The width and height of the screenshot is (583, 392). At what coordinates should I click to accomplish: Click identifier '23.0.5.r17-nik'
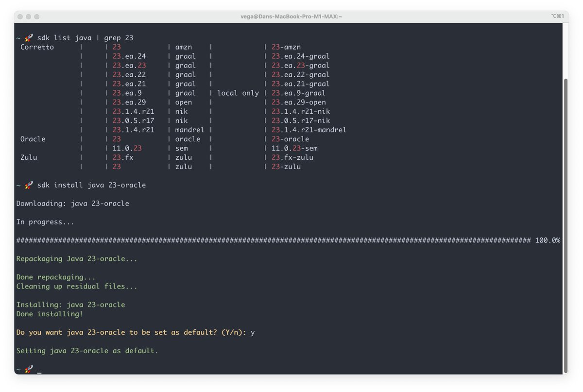[x=301, y=121]
